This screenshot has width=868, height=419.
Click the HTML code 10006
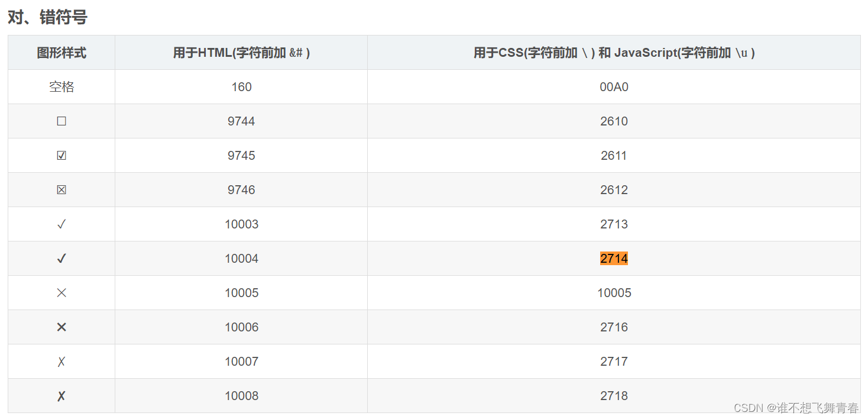(x=241, y=327)
